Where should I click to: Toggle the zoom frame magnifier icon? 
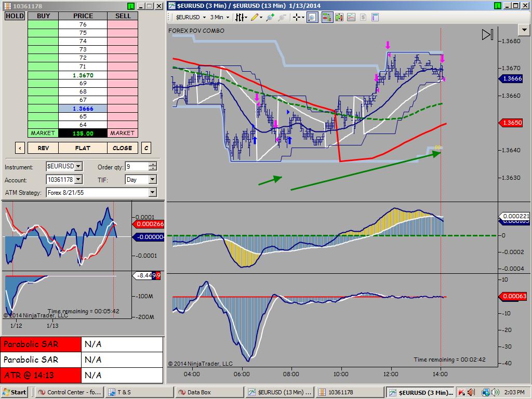312,17
